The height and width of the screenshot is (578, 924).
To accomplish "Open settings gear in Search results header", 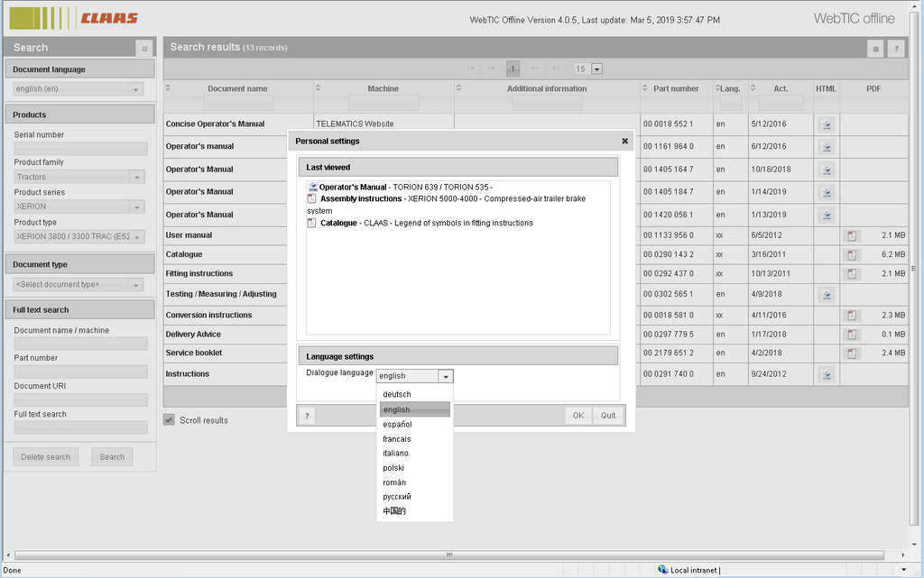I will click(x=875, y=49).
